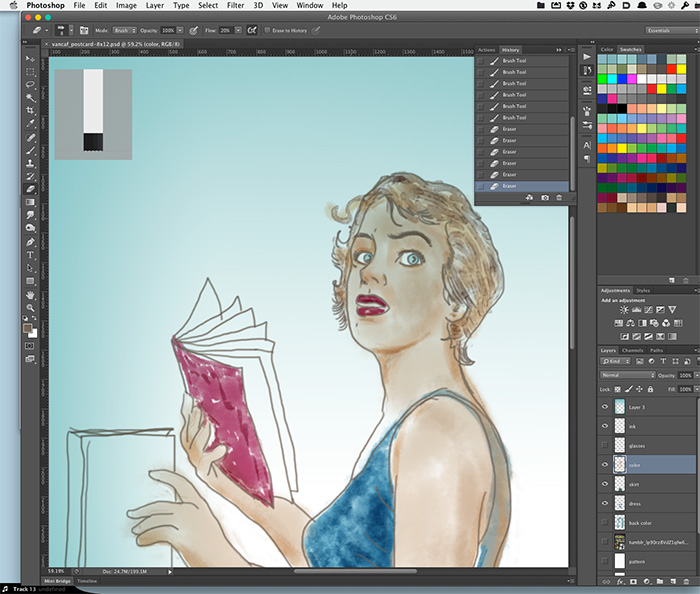
Task: Select the Eraser tool in toolbox
Action: [x=30, y=189]
